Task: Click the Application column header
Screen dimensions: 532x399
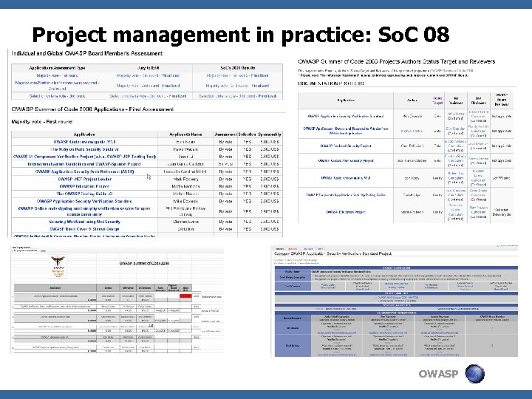Action: point(84,134)
